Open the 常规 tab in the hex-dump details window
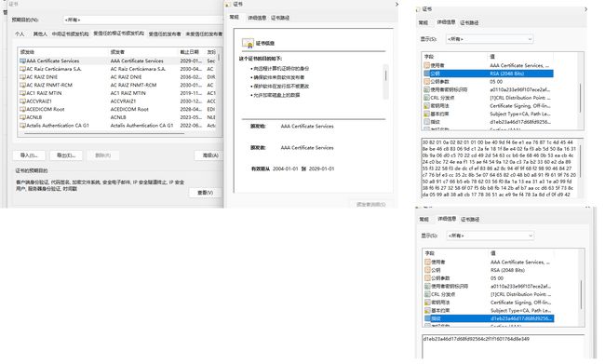 click(423, 22)
